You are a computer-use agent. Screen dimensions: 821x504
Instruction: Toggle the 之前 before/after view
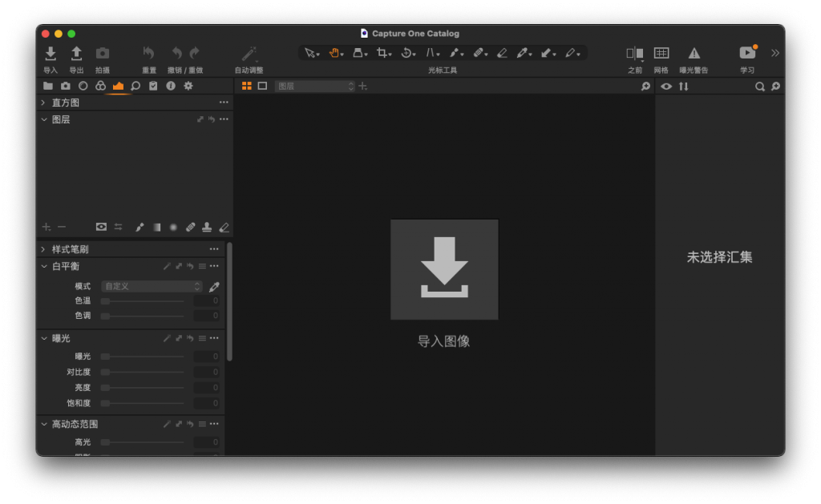(635, 54)
